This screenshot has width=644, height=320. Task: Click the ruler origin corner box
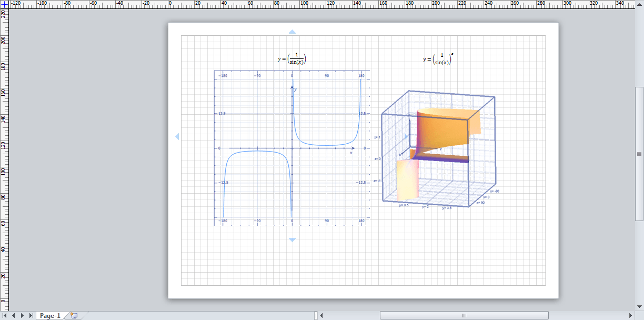click(x=4, y=4)
